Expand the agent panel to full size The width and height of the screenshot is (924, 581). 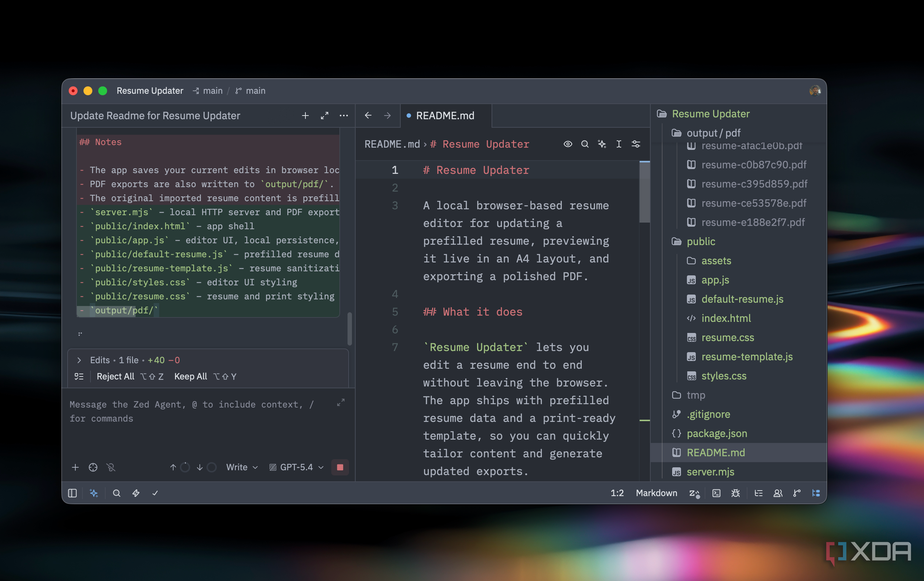click(325, 116)
